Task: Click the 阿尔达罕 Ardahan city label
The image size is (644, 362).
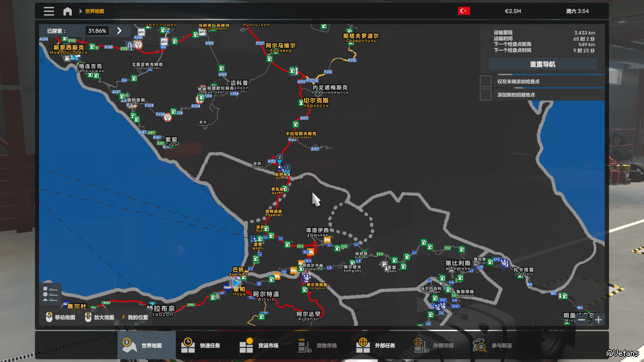Action: [x=309, y=316]
